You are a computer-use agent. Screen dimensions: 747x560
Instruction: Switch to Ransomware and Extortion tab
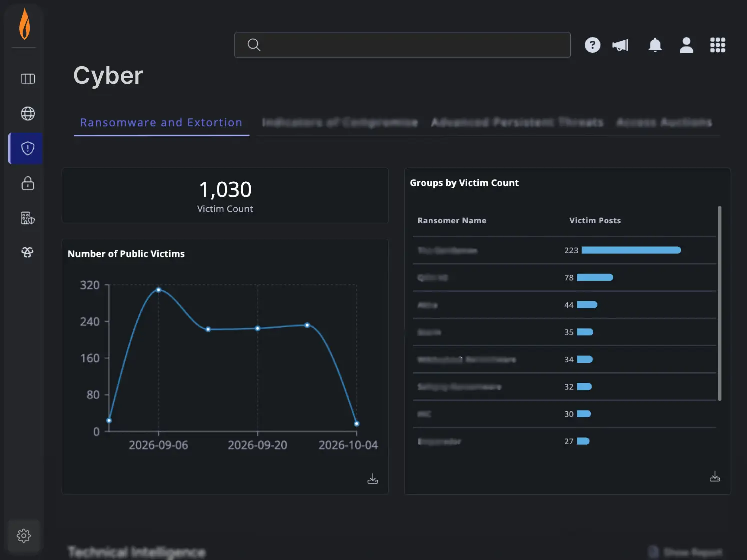click(x=161, y=123)
